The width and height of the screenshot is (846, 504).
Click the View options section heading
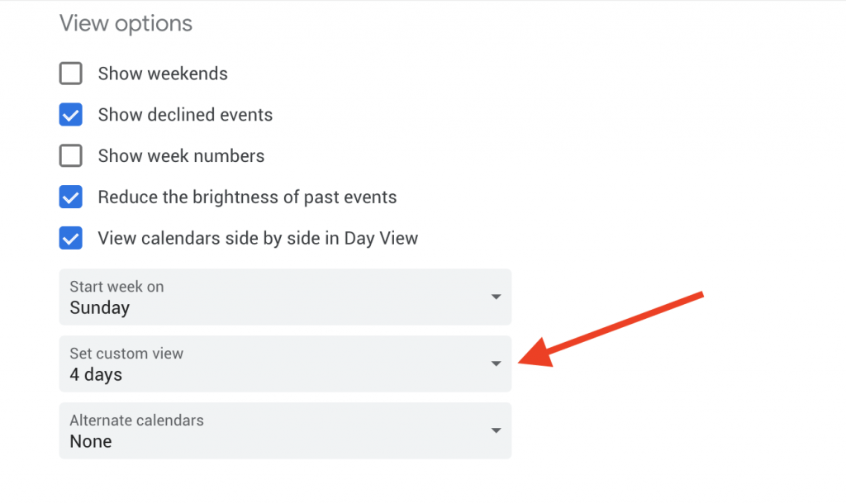(126, 23)
